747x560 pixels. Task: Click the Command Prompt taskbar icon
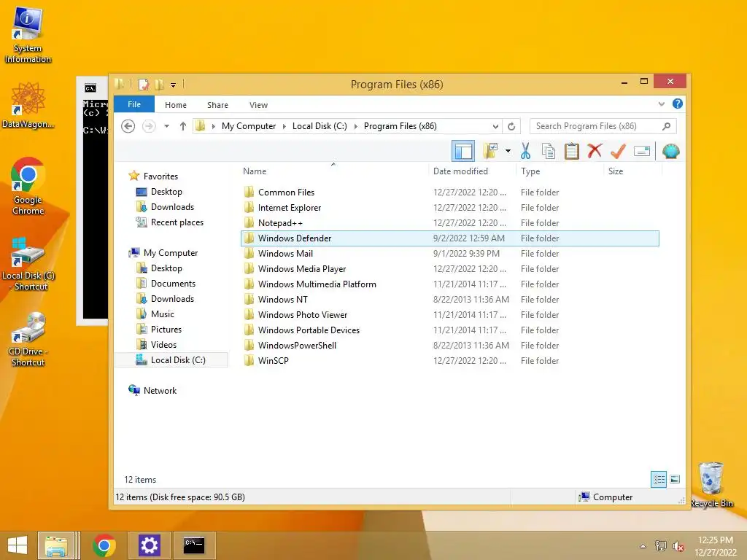coord(194,545)
